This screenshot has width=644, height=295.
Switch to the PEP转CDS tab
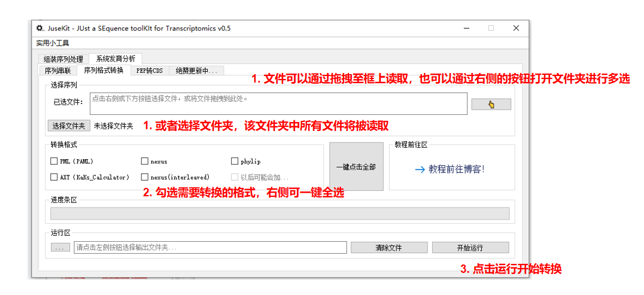149,71
